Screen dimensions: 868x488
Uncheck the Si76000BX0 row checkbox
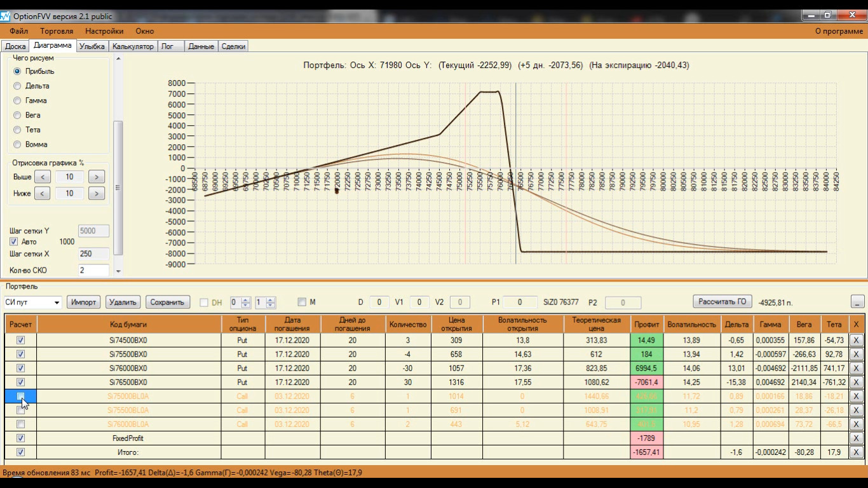(x=20, y=369)
